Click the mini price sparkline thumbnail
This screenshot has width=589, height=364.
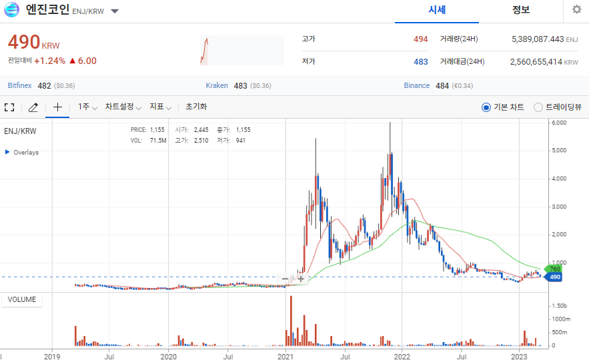point(242,50)
